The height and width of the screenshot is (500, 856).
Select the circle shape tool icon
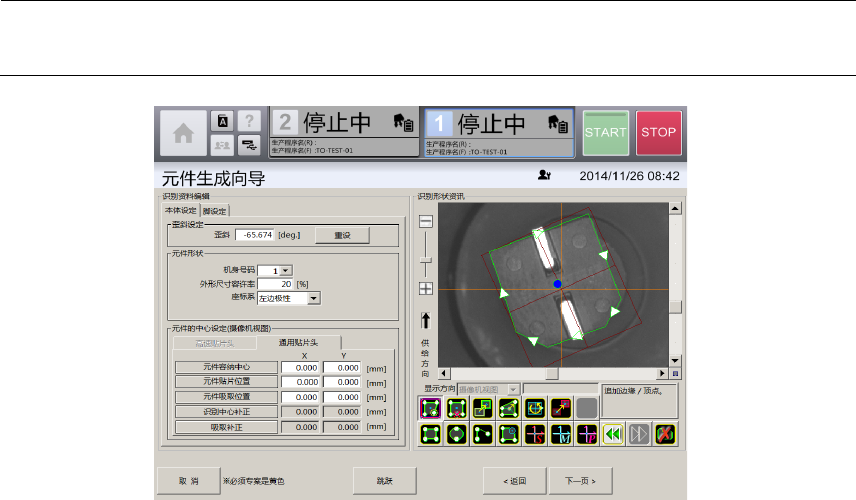(x=458, y=434)
